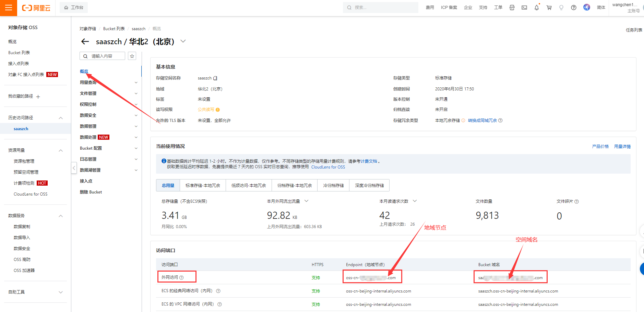644x312 pixels.
Task: Click the 用量详情 link
Action: [622, 147]
